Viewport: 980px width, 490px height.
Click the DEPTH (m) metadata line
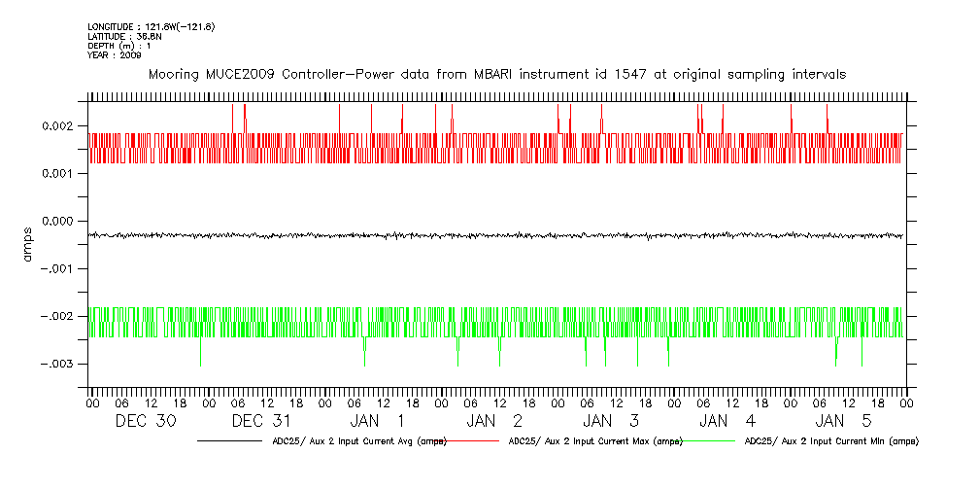118,46
